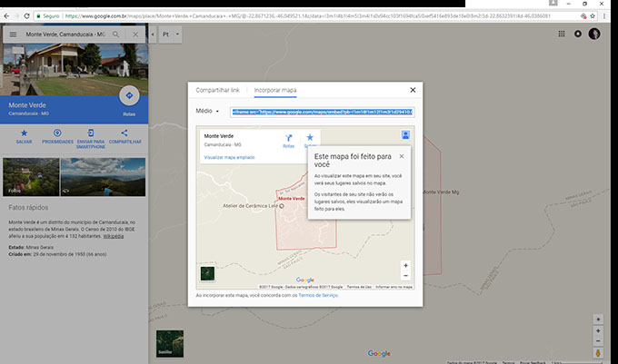The image size is (618, 364).
Task: Collapse the side panel with the arrow
Action: (153, 34)
